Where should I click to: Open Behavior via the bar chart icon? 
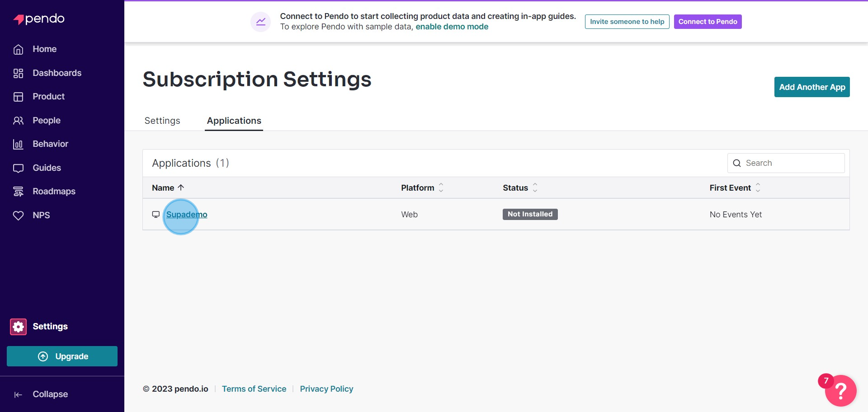tap(18, 144)
